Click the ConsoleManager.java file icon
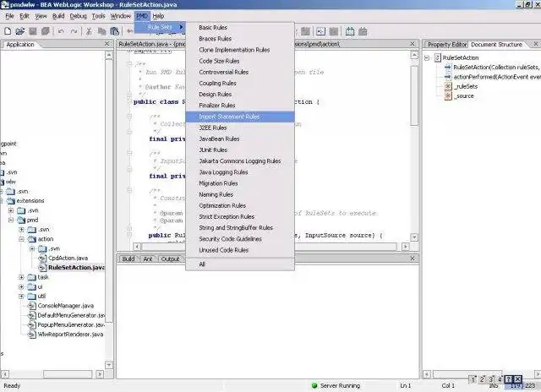Viewport: 541px width, 392px height. 32,306
